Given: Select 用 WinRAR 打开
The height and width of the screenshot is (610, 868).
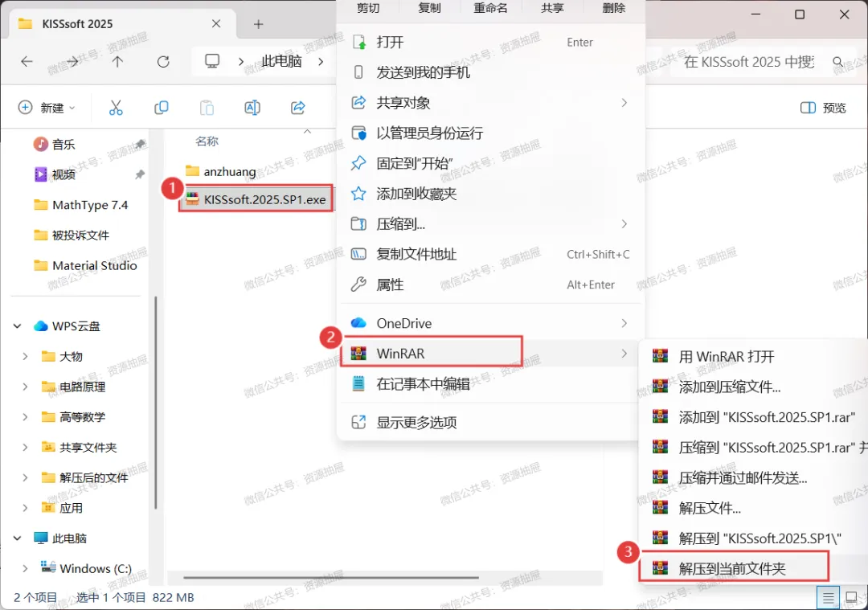Looking at the screenshot, I should [x=754, y=357].
